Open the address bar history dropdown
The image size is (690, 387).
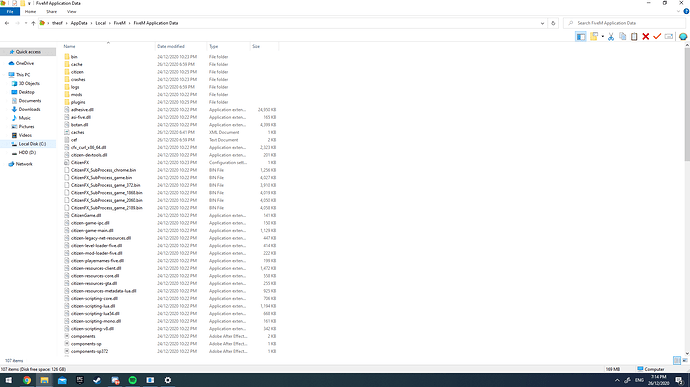click(542, 23)
